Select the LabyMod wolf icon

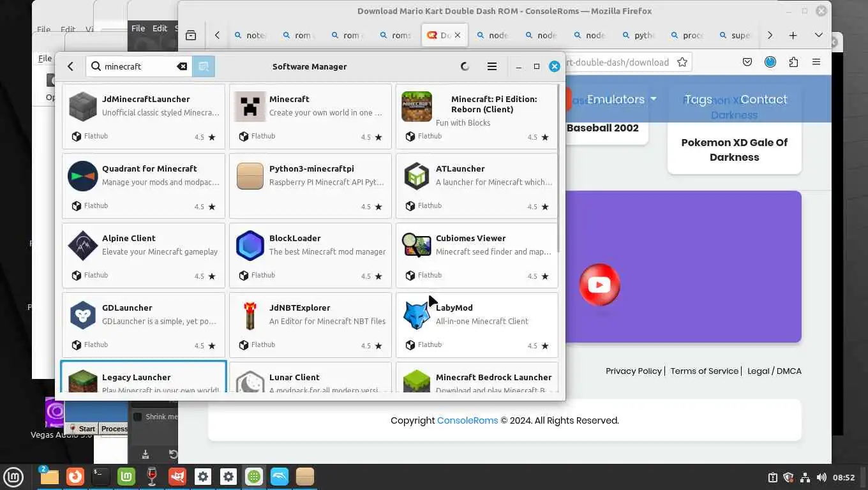tap(417, 315)
